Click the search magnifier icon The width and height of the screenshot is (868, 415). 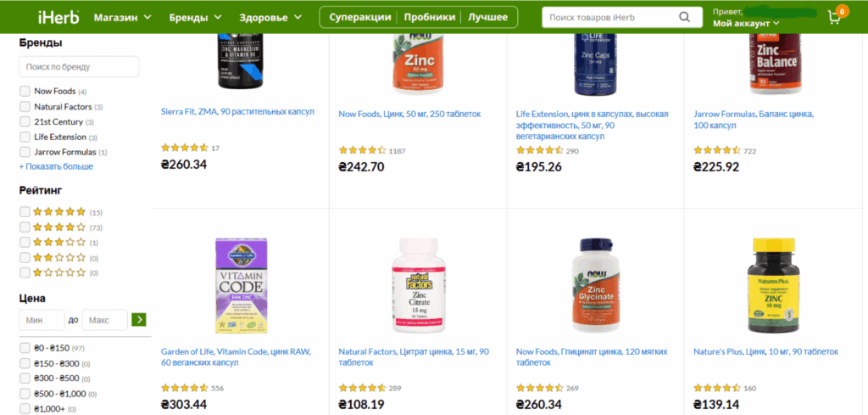[685, 17]
